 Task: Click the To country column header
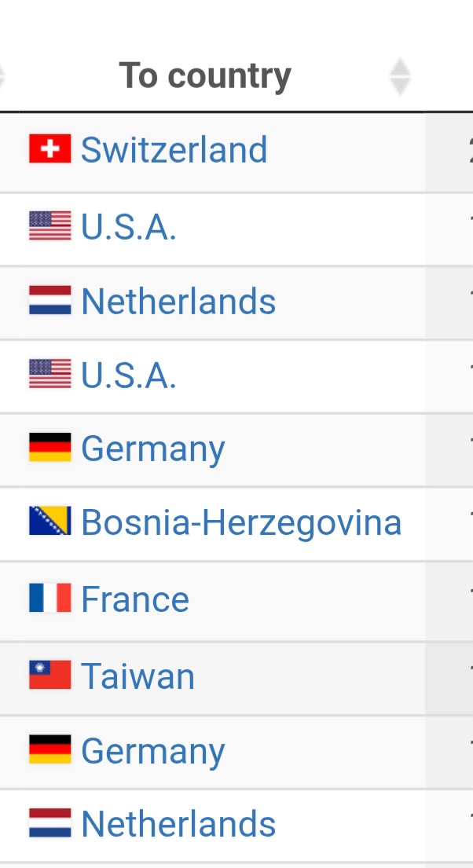click(x=205, y=76)
